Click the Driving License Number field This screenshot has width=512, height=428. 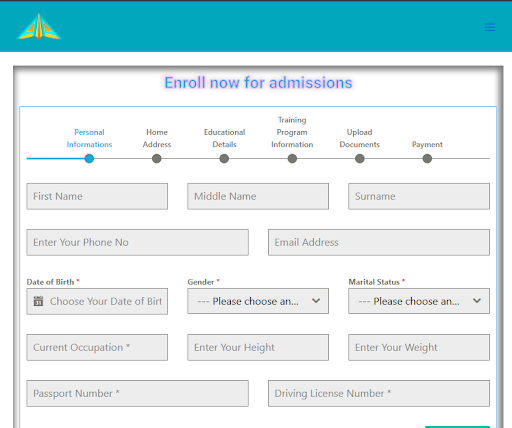pos(379,393)
